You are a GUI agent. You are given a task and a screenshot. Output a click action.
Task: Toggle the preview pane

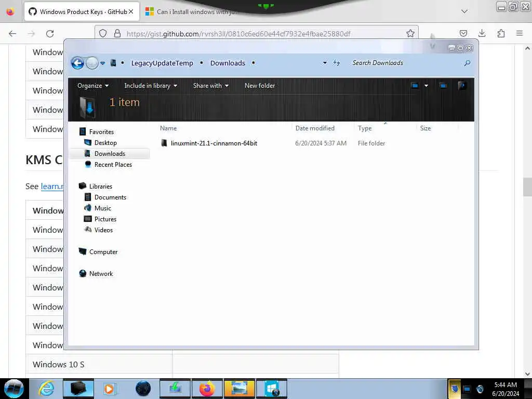(443, 86)
